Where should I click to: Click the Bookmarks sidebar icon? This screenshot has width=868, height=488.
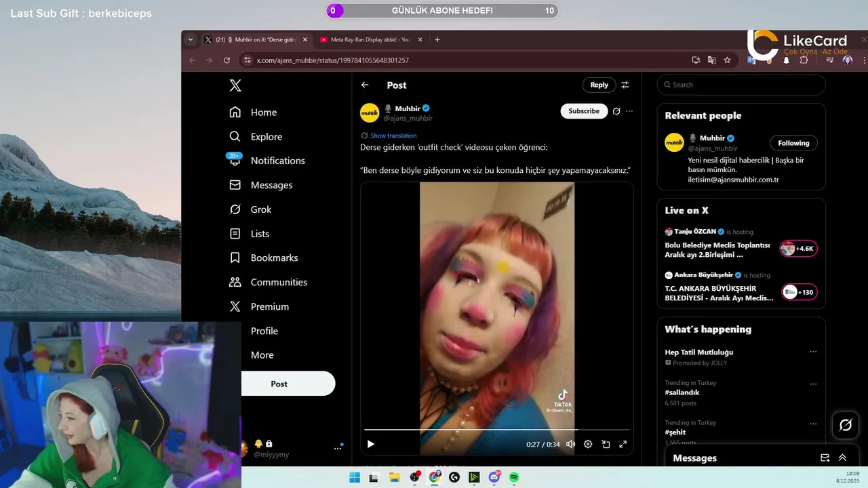[235, 258]
